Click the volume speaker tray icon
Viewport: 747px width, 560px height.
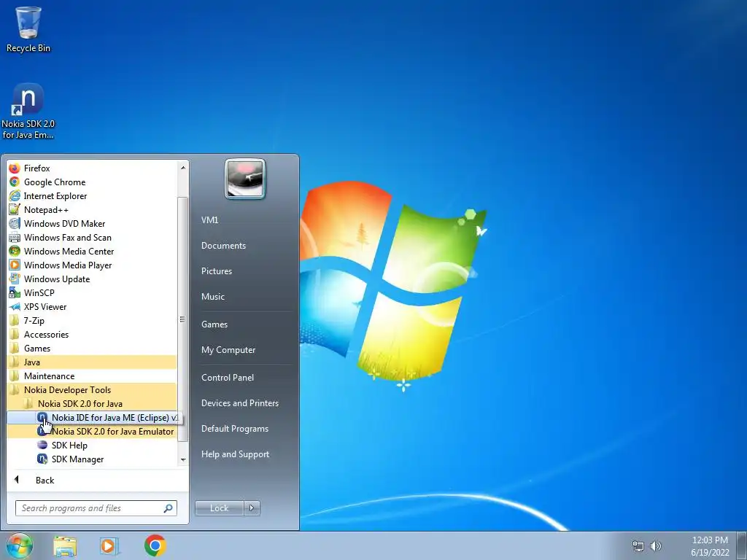[656, 546]
